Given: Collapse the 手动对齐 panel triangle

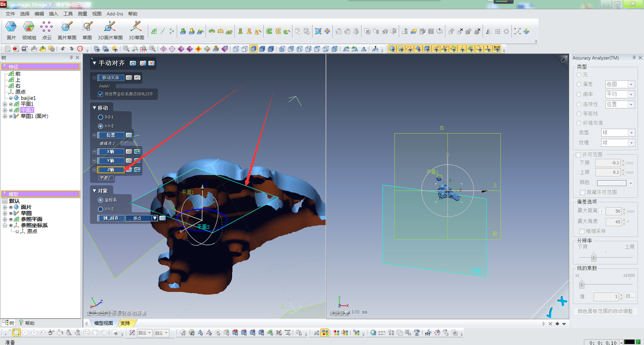Looking at the screenshot, I should click(95, 63).
